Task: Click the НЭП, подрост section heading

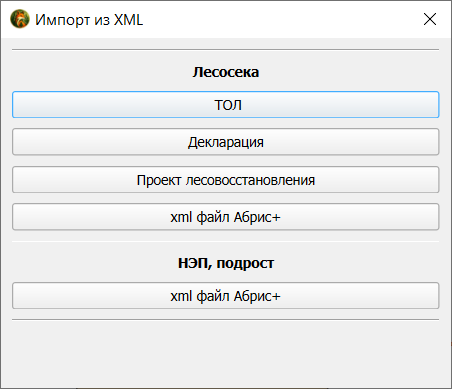Action: [226, 263]
